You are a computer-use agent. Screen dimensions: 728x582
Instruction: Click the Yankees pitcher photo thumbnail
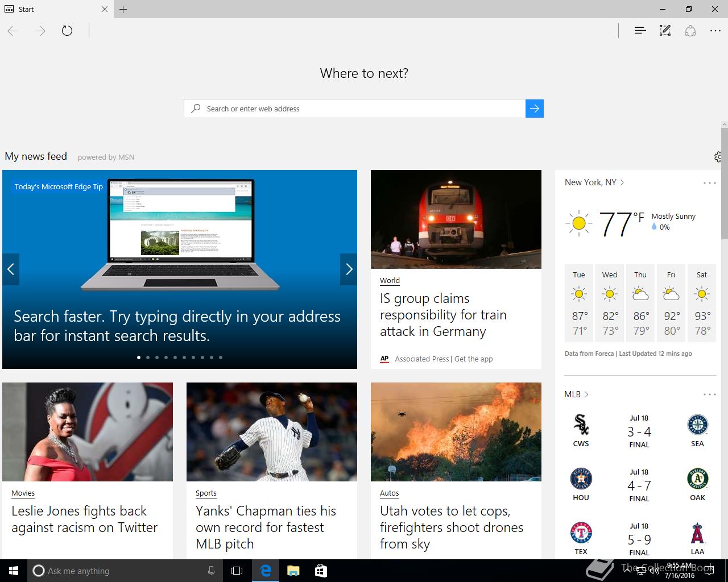click(272, 432)
